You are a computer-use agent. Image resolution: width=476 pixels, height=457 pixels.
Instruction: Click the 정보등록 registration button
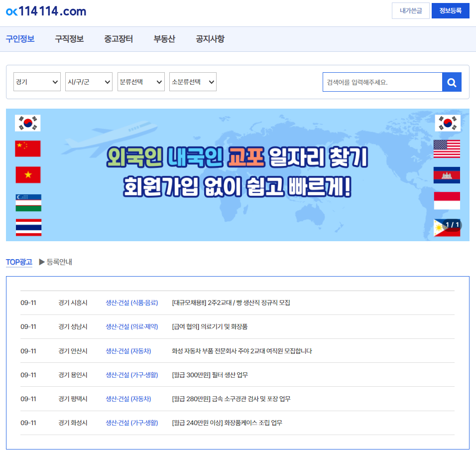450,10
